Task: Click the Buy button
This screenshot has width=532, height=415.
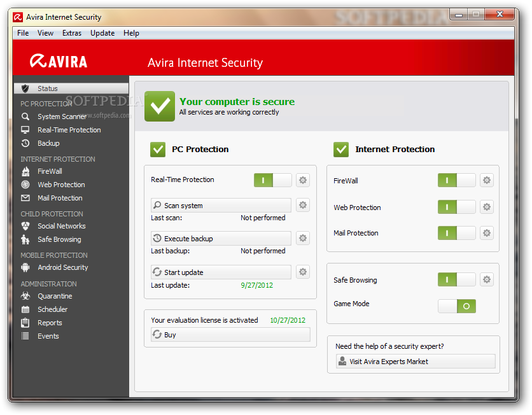Action: point(230,335)
